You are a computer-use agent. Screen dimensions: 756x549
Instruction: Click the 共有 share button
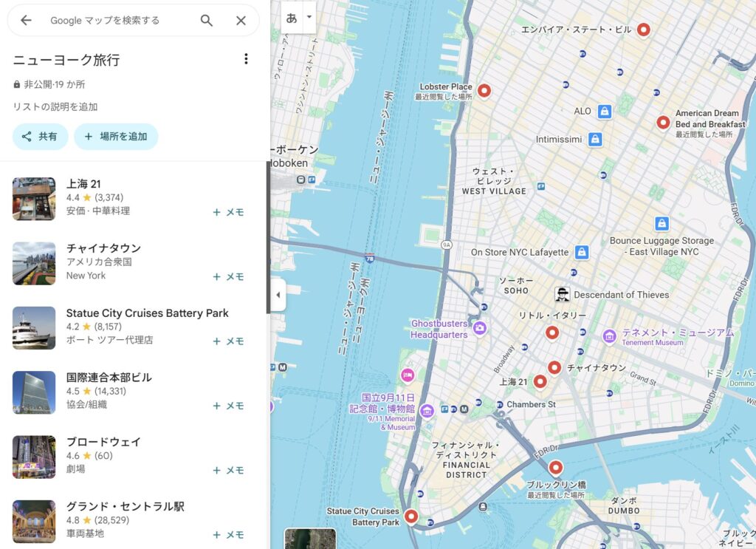[40, 137]
